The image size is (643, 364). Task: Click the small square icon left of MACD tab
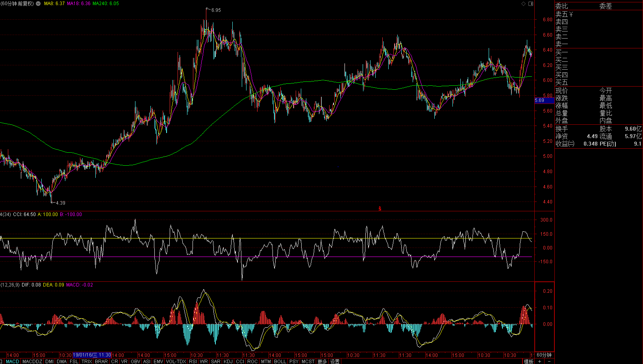[2, 361]
